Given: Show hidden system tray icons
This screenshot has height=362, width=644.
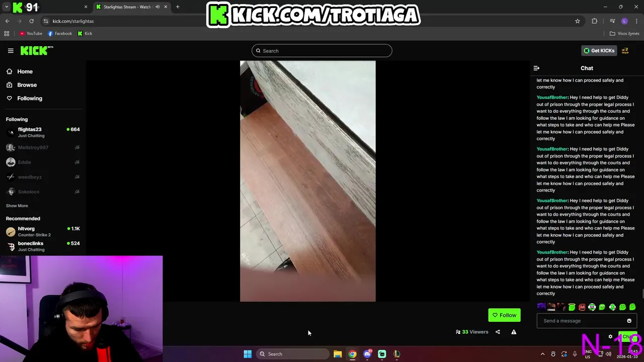Looking at the screenshot, I should pyautogui.click(x=542, y=354).
